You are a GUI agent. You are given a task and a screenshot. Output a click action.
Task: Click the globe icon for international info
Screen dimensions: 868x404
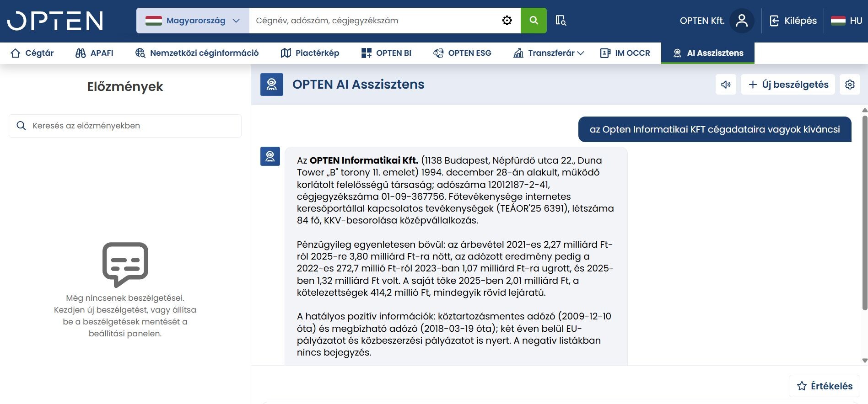click(x=140, y=53)
